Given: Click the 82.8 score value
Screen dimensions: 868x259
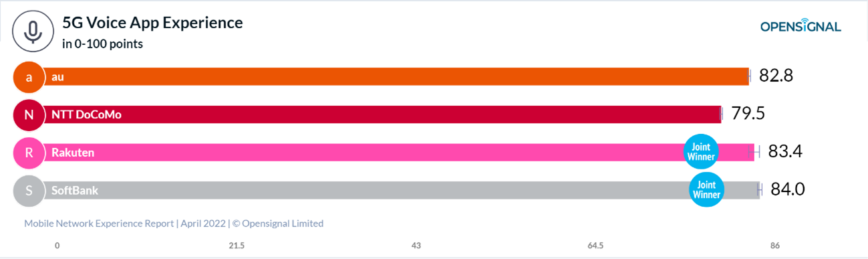Looking at the screenshot, I should (776, 76).
